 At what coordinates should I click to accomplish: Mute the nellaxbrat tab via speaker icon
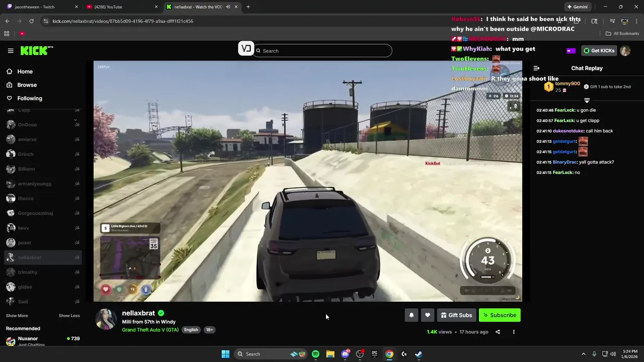click(228, 7)
